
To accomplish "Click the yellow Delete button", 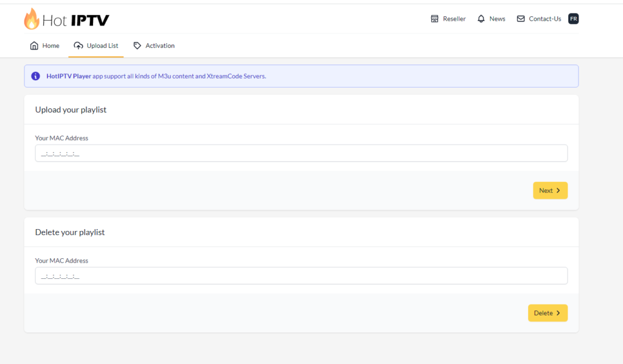I will (548, 313).
